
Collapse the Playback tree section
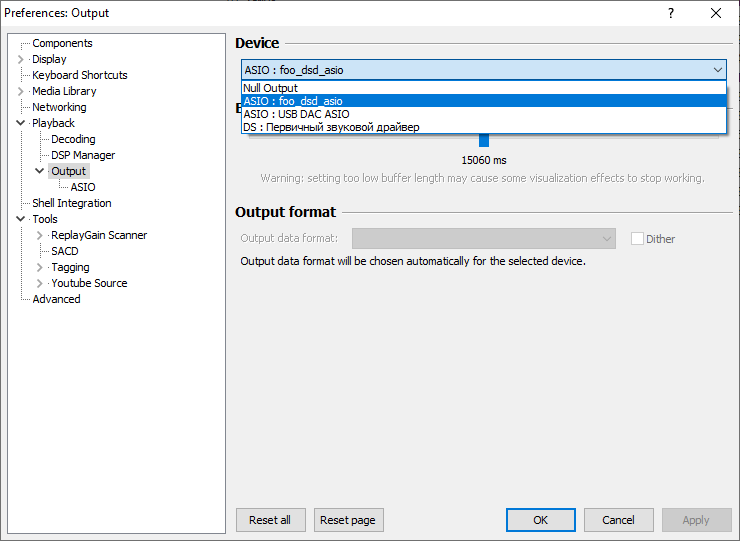[21, 123]
